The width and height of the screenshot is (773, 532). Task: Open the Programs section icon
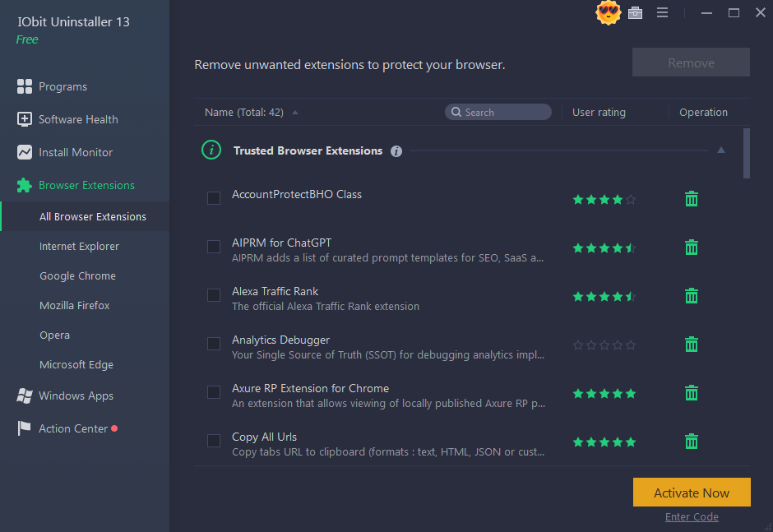coord(24,86)
